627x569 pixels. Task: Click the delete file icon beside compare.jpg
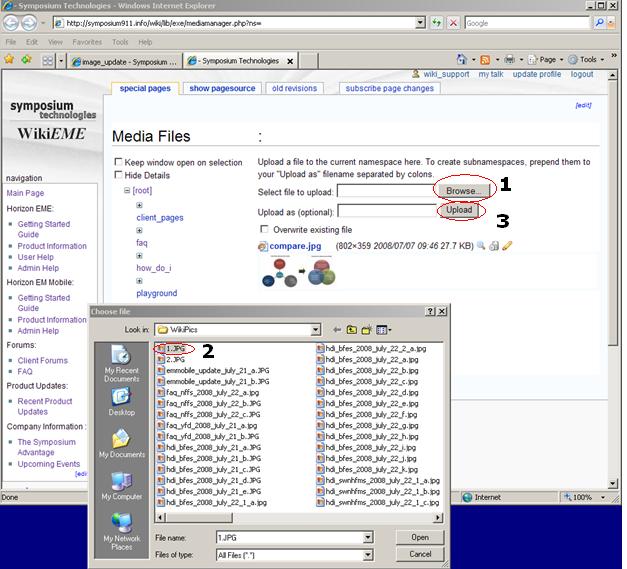tap(494, 246)
